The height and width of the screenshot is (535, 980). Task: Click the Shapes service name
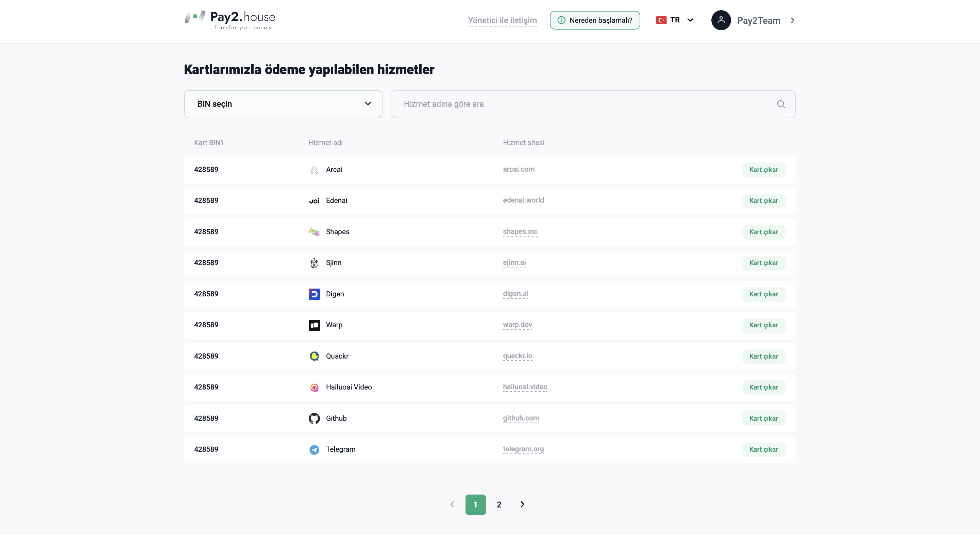[x=337, y=232]
